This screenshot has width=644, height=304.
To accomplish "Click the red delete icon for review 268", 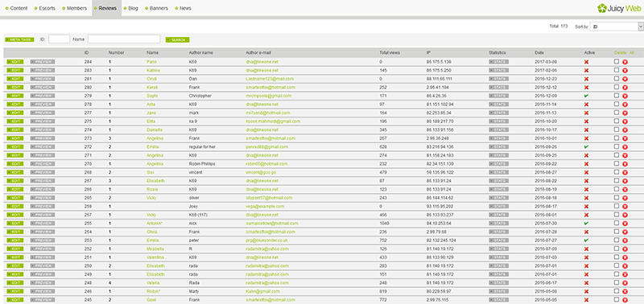I will point(625,172).
